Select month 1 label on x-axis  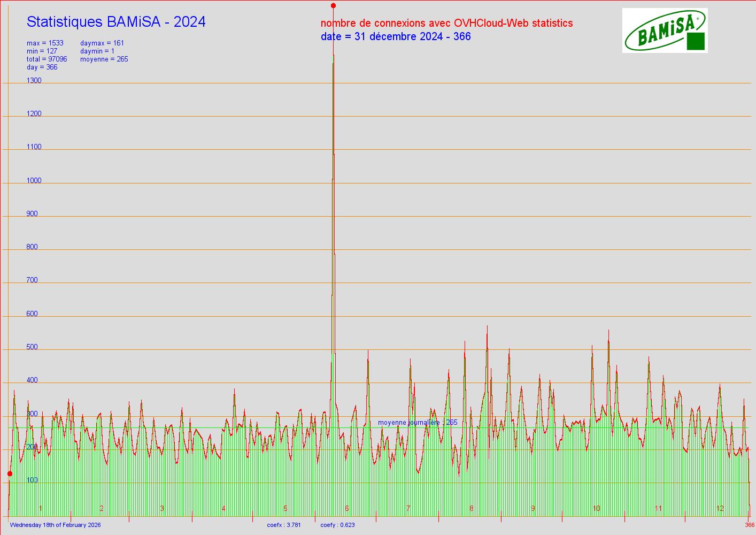tap(41, 508)
